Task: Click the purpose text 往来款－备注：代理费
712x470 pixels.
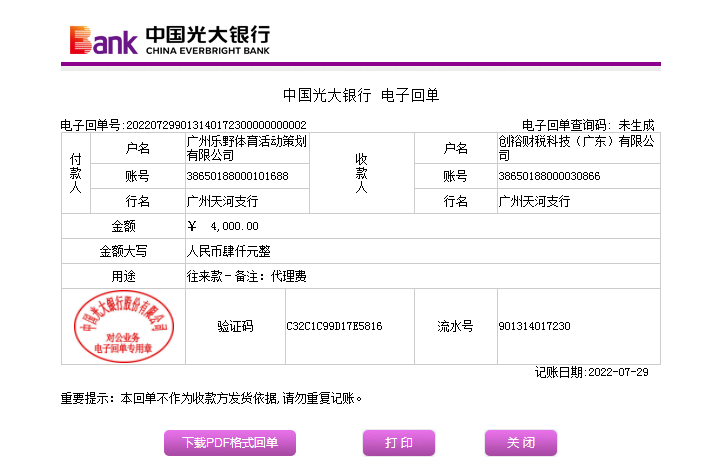Action: [247, 276]
